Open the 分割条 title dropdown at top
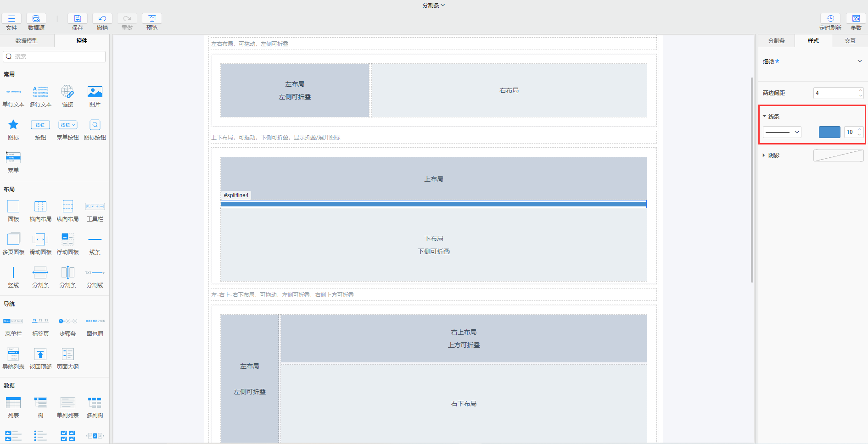868x444 pixels. (433, 6)
